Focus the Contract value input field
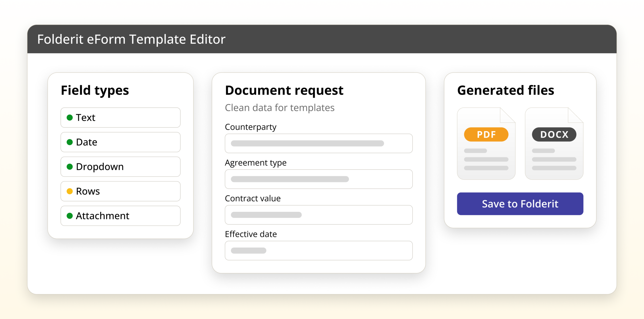644x319 pixels. tap(319, 215)
